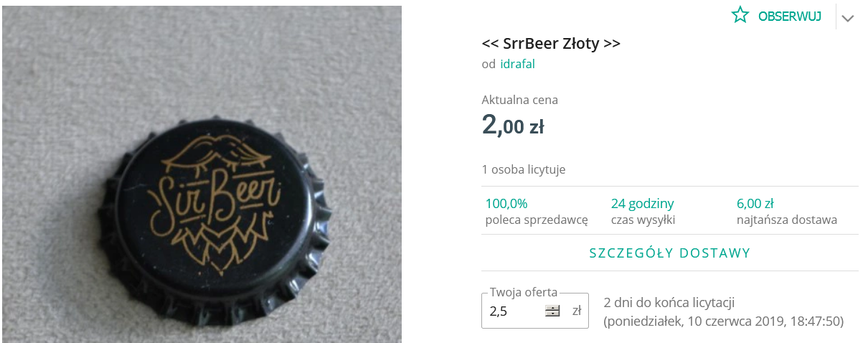Click the '1 osoba licytuje' bidders text

(524, 170)
